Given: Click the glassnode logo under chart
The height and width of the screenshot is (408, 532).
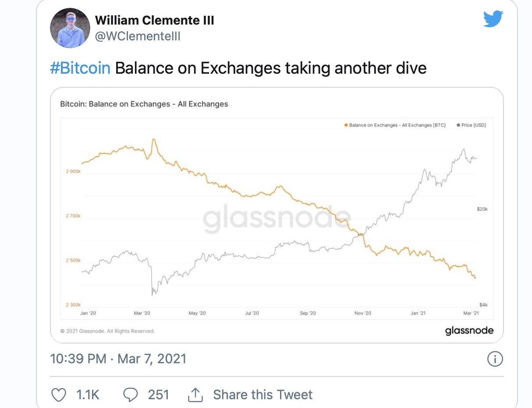Looking at the screenshot, I should [469, 330].
